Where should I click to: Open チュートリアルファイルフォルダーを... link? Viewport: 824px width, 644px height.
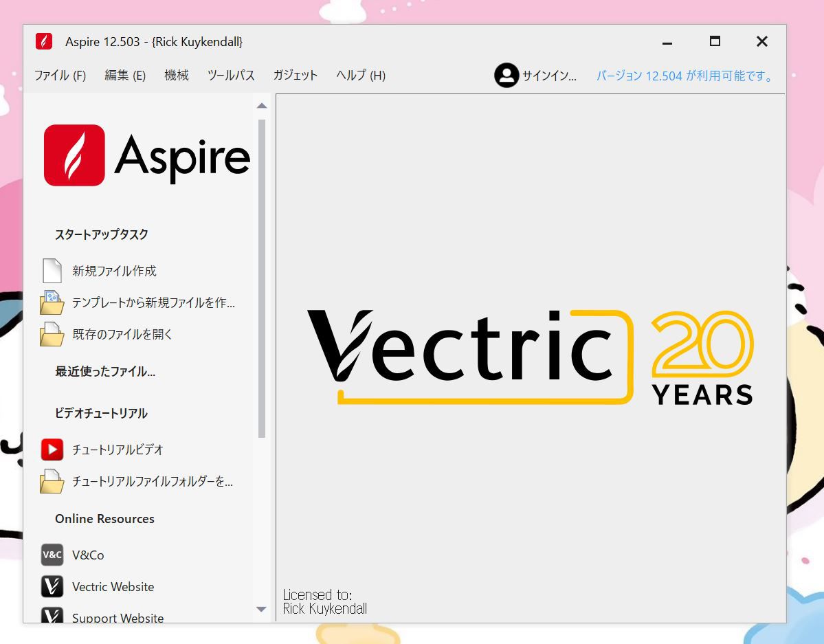pos(153,481)
